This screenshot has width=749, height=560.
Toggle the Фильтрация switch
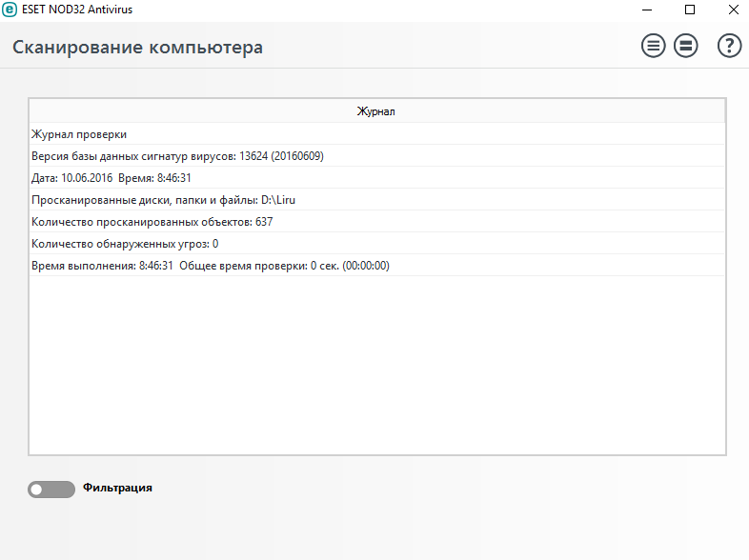coord(51,490)
